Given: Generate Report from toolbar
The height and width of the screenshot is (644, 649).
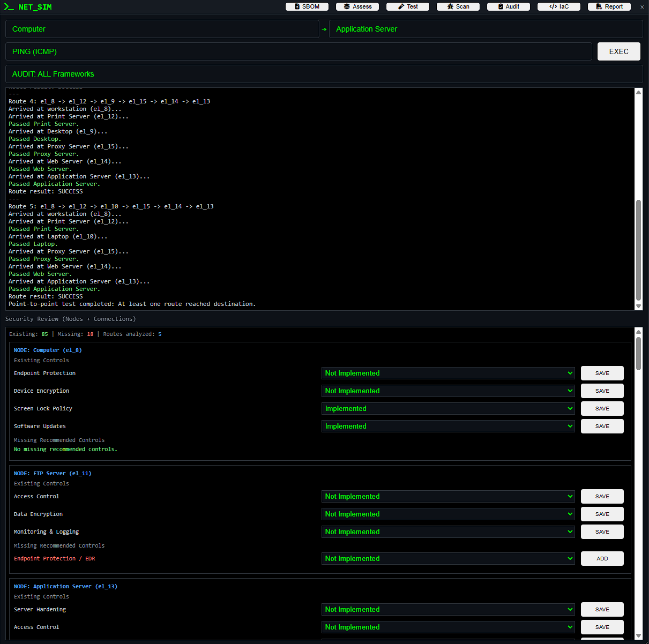Looking at the screenshot, I should 609,6.
